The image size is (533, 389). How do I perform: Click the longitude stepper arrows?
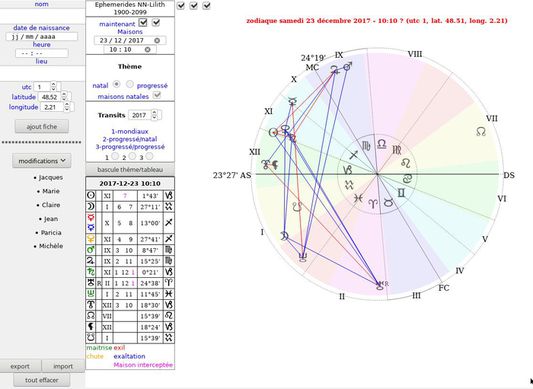coord(67,107)
